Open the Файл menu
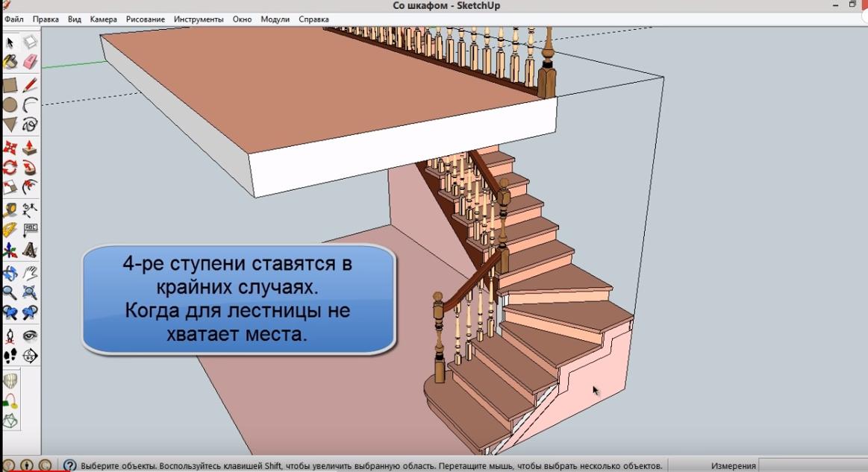Screen dimensions: 868x472 14,19
